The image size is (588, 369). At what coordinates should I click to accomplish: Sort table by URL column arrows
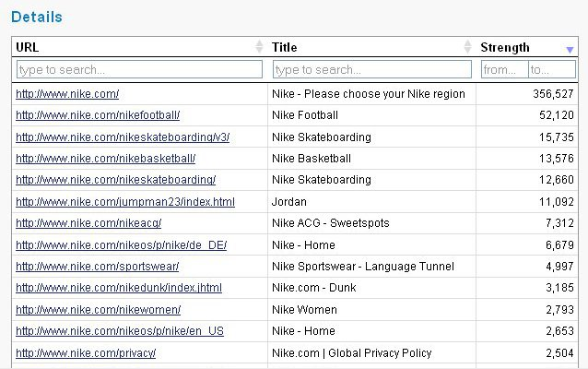click(259, 47)
